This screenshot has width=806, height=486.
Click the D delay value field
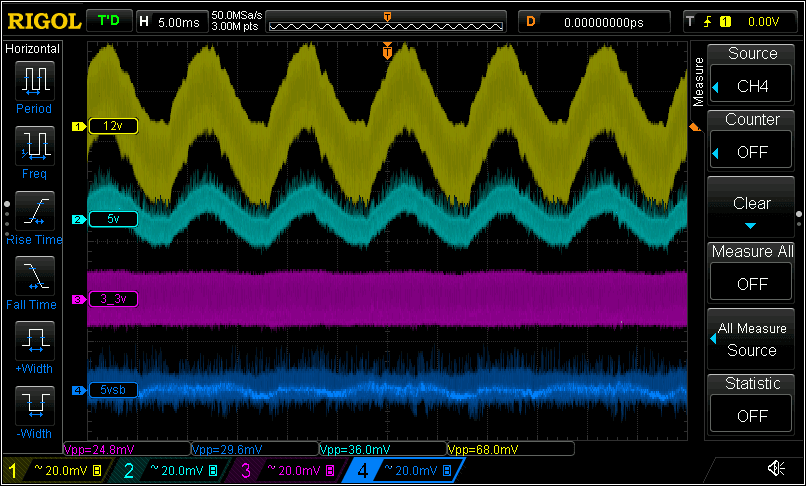point(594,22)
